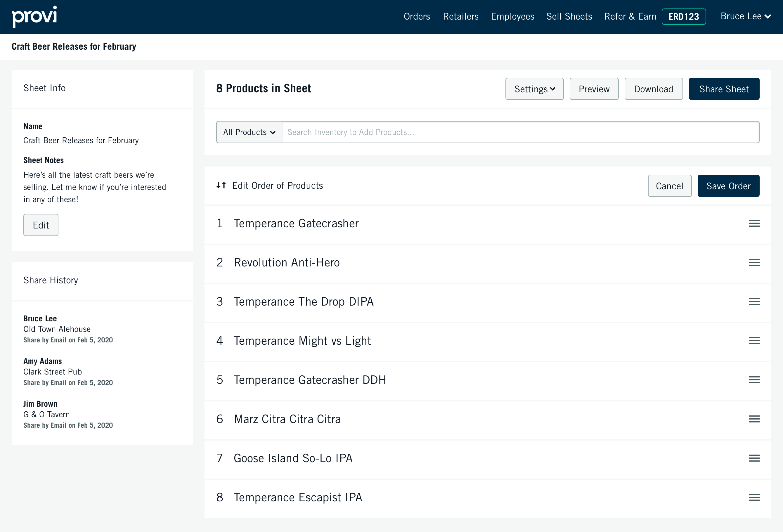Click the Sheet Info heading

[x=44, y=88]
